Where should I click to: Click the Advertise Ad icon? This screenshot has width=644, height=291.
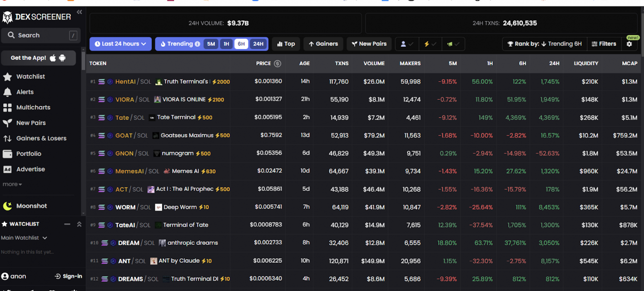point(7,169)
